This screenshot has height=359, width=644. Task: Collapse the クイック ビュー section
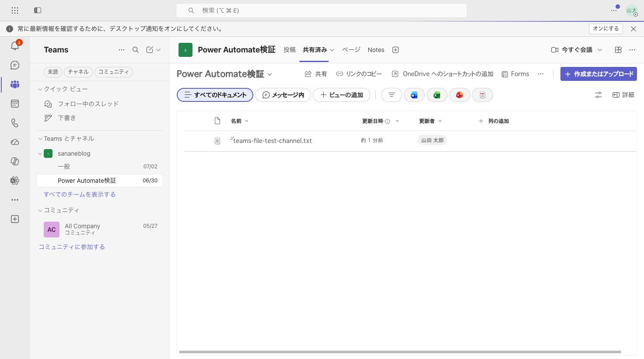tap(40, 89)
